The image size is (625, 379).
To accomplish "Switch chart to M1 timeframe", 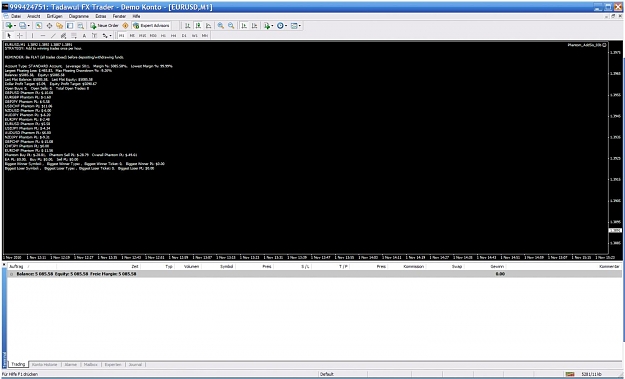I will tap(122, 35).
